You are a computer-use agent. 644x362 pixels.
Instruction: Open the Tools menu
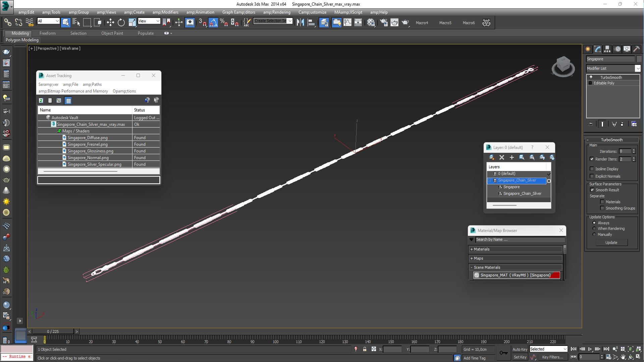(x=51, y=12)
